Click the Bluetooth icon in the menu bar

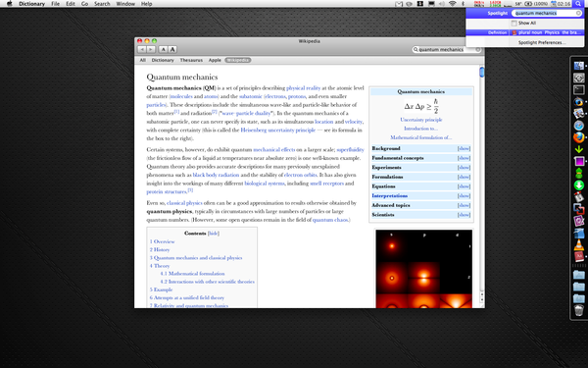click(x=463, y=4)
